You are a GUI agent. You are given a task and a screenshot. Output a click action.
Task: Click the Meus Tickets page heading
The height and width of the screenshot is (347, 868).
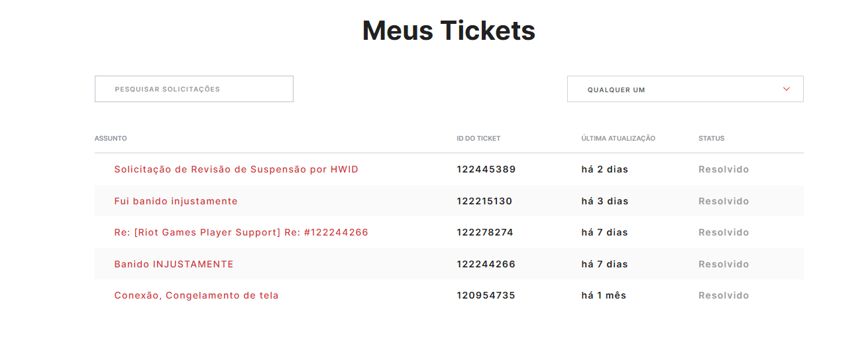pos(449,31)
